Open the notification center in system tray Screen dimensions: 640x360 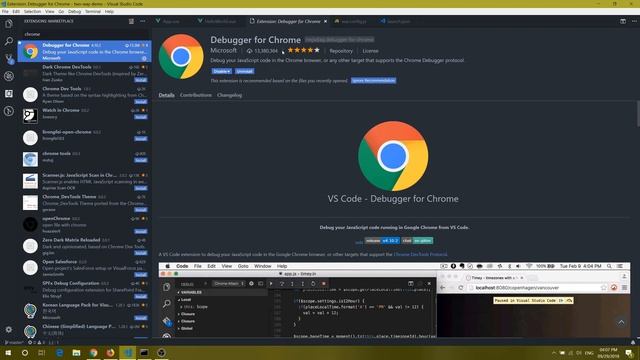tap(629, 353)
